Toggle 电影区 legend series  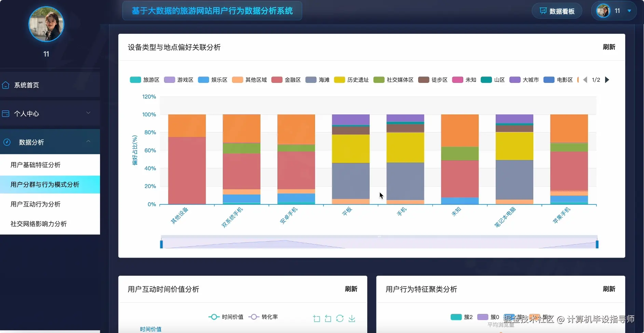click(x=558, y=80)
